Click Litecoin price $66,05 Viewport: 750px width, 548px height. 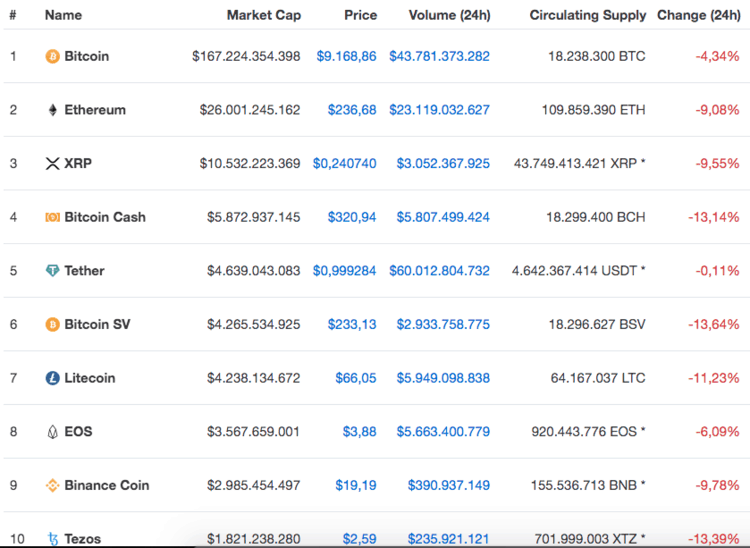tap(356, 378)
